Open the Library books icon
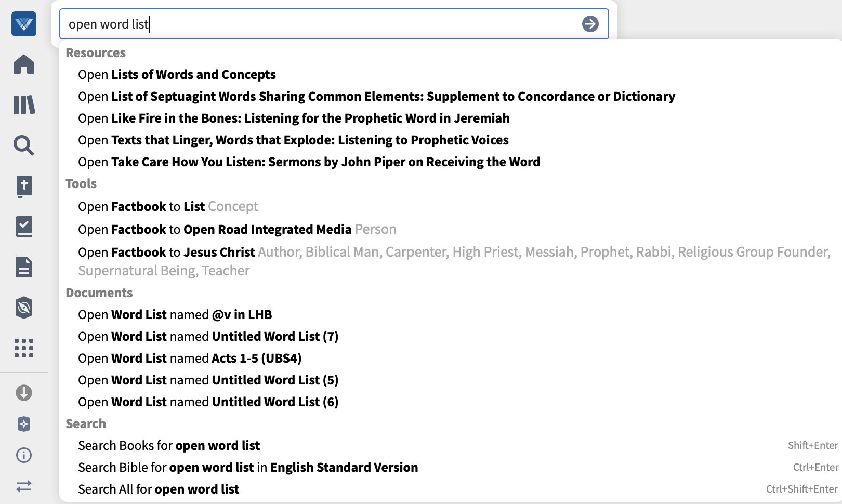 [24, 105]
